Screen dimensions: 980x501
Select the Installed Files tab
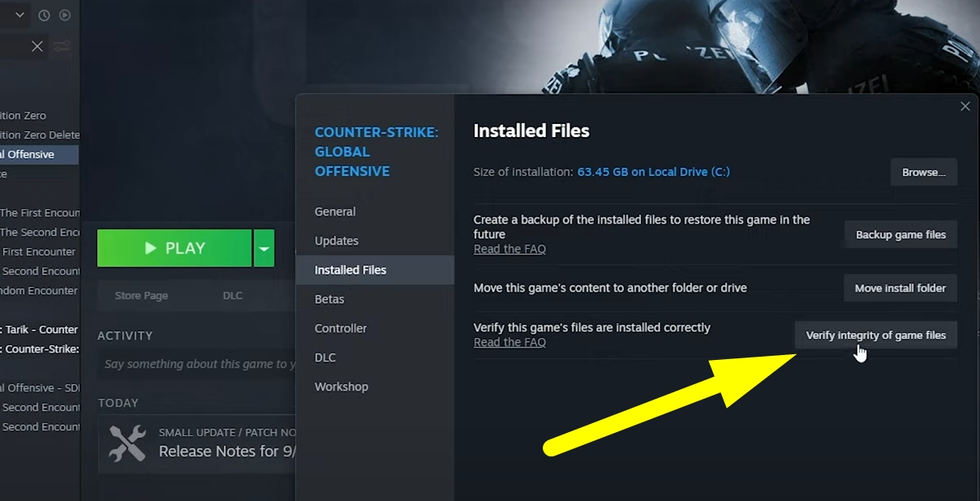(x=374, y=270)
